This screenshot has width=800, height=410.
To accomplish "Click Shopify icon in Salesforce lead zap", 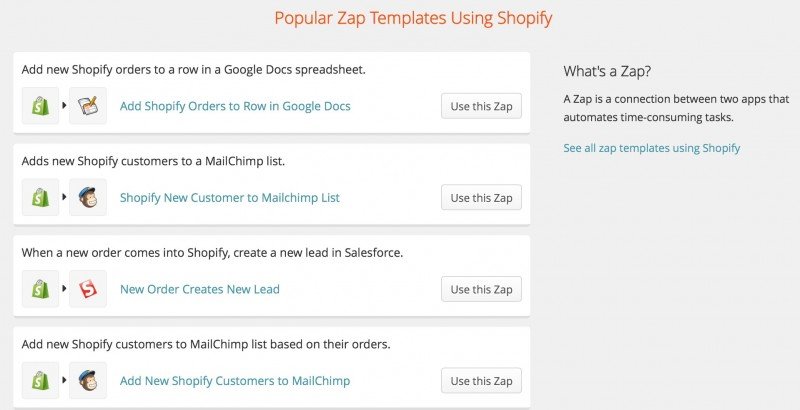I will [40, 289].
